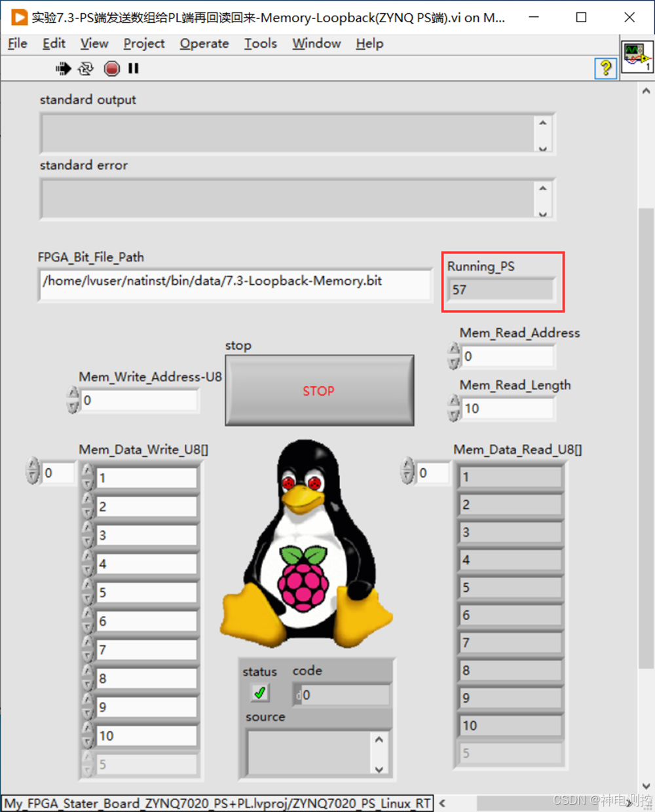655x812 pixels.
Task: Click the large STOP button
Action: (x=320, y=390)
